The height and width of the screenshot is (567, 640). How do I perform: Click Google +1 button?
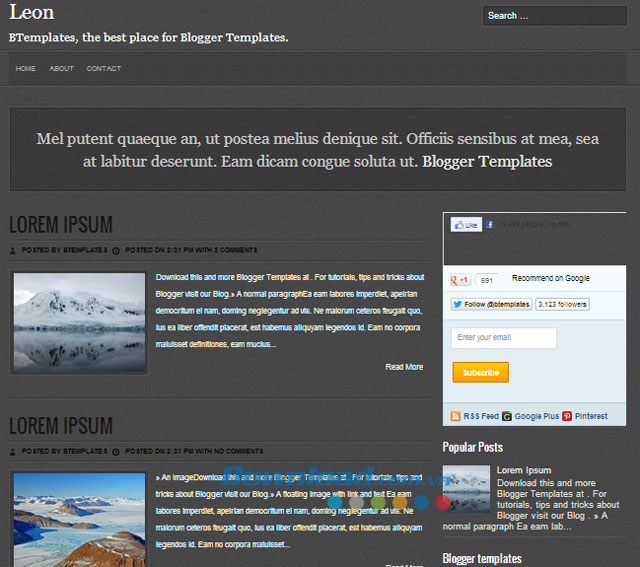(x=460, y=280)
